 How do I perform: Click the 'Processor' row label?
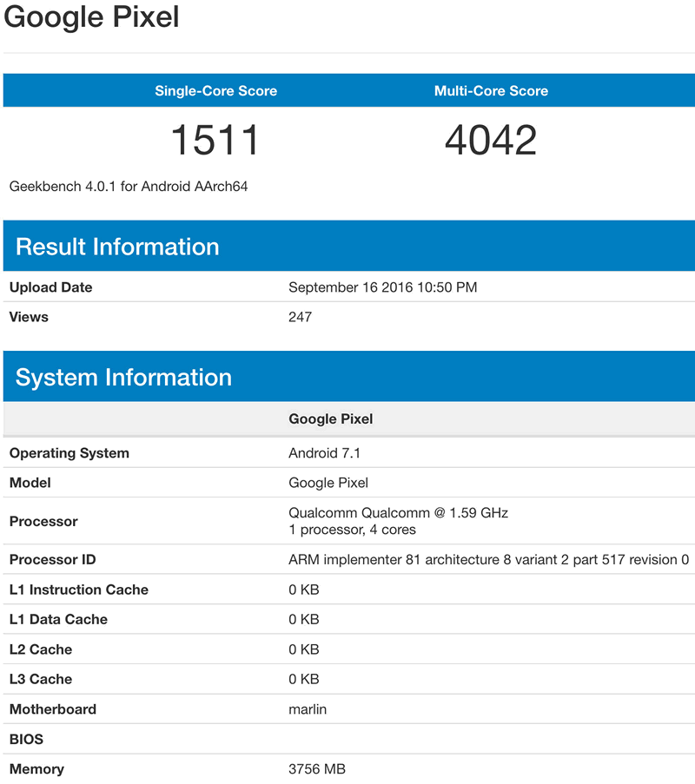43,522
